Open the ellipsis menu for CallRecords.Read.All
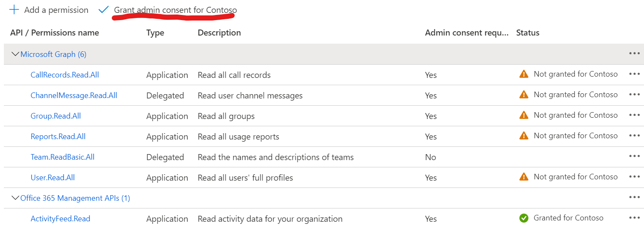This screenshot has height=229, width=644. 634,74
